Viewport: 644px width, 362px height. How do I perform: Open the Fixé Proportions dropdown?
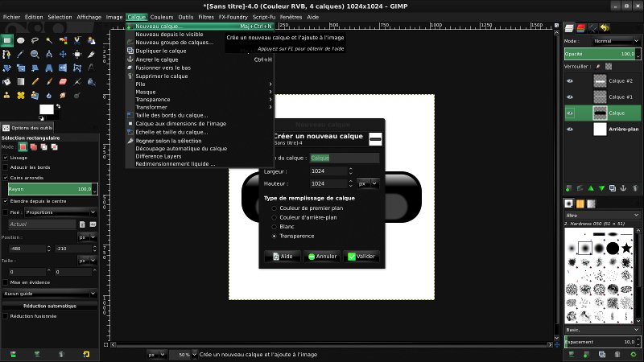click(60, 212)
